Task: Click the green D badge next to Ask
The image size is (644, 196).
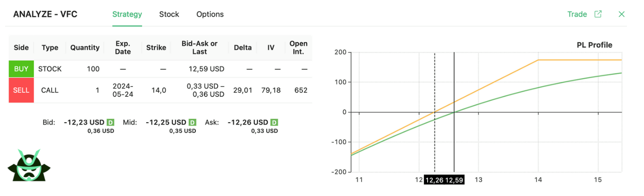Action: [274, 123]
